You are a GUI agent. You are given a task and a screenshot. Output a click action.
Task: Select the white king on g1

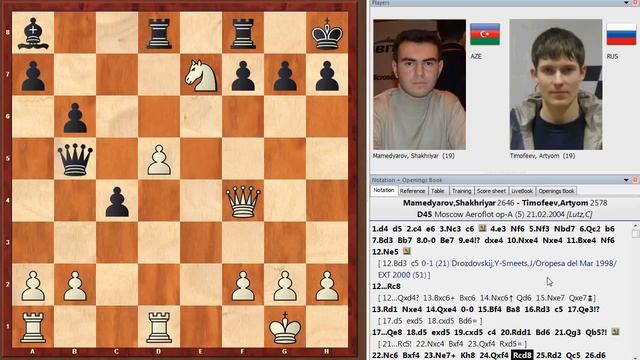click(285, 327)
